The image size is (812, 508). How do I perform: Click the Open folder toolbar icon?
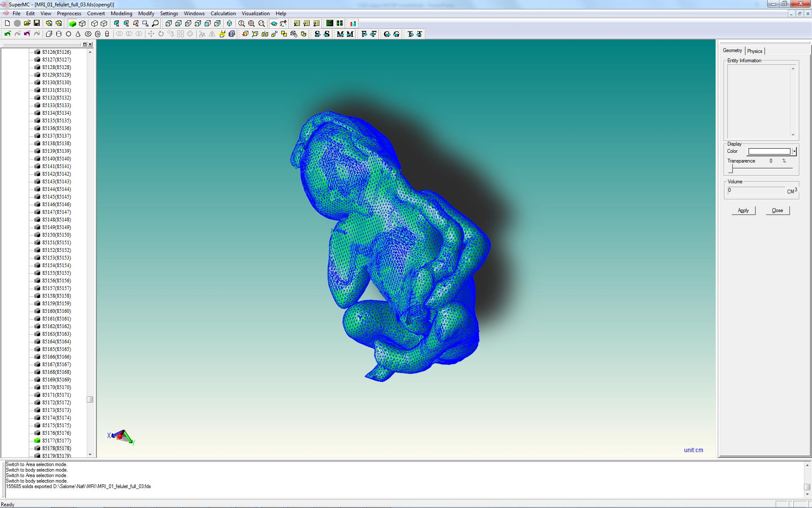[27, 23]
